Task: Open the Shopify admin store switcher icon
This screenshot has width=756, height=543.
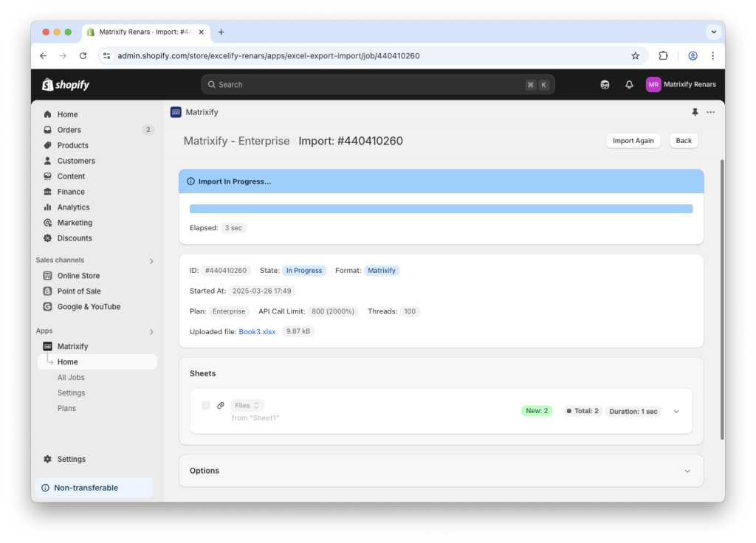Action: (x=605, y=84)
